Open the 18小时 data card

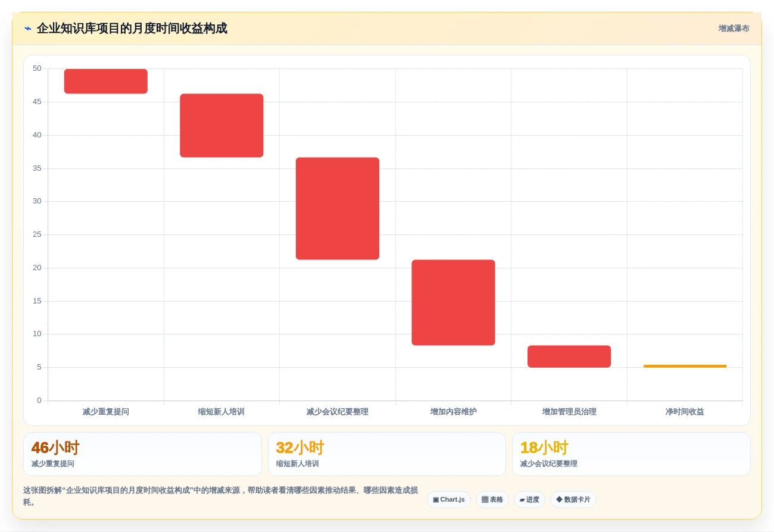pyautogui.click(x=631, y=454)
